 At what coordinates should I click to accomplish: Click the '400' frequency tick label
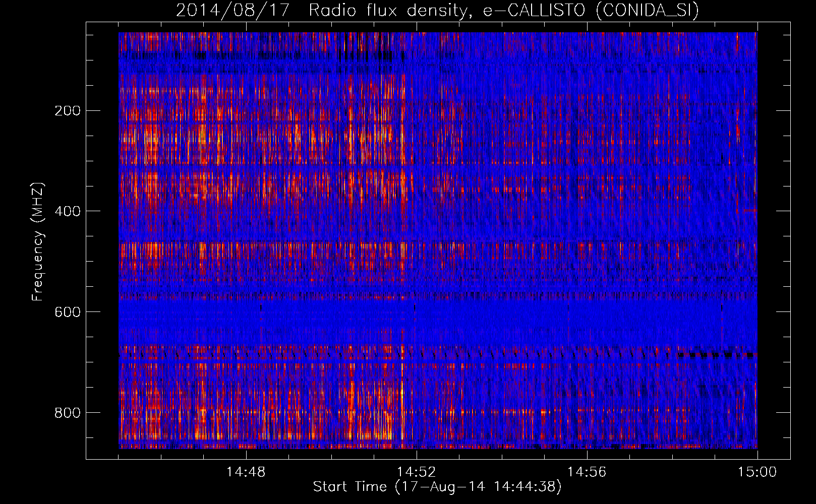(68, 211)
